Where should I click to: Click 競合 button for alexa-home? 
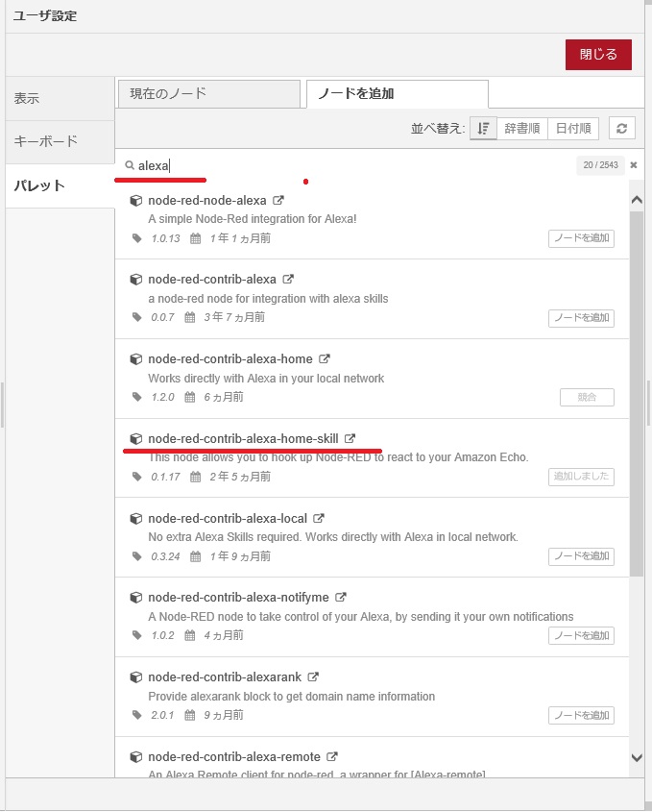587,397
